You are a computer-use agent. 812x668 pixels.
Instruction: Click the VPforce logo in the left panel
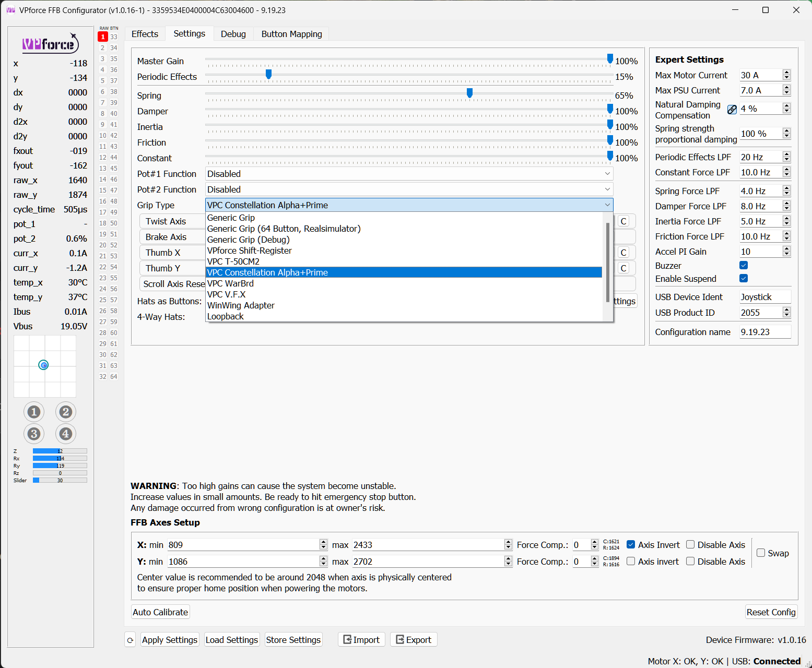[50, 44]
